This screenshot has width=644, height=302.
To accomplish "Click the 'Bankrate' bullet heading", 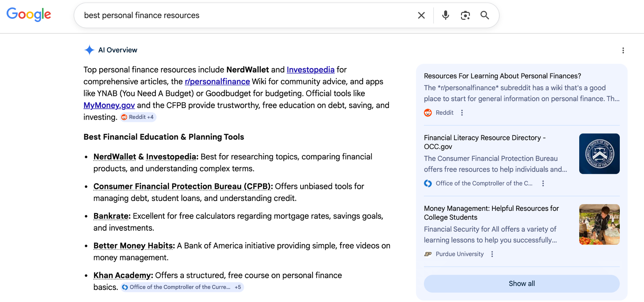I will pyautogui.click(x=112, y=216).
